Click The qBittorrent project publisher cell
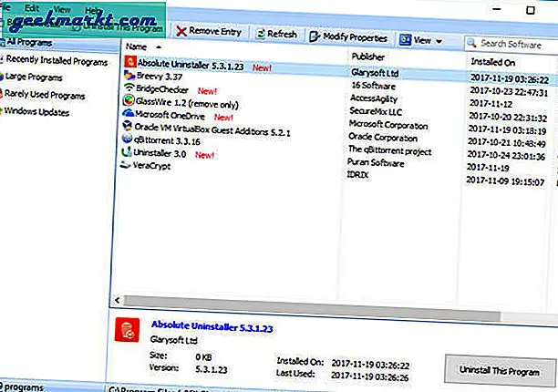 pos(389,150)
